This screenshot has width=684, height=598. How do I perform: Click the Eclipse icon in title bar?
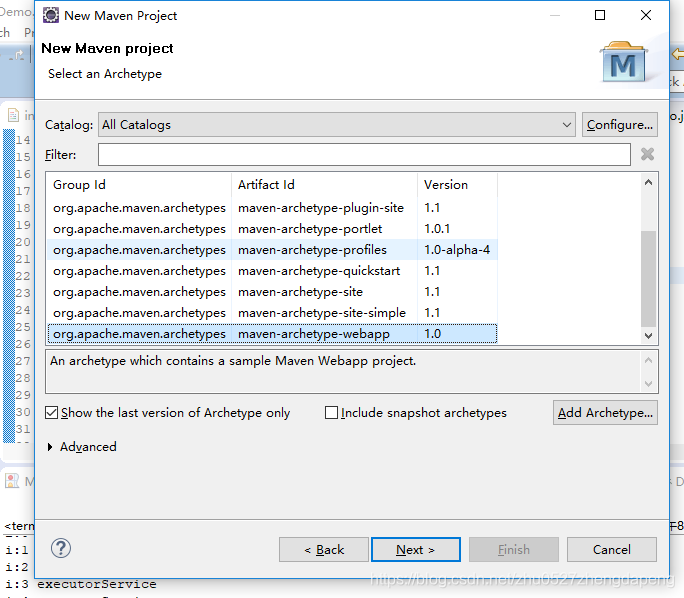click(51, 15)
